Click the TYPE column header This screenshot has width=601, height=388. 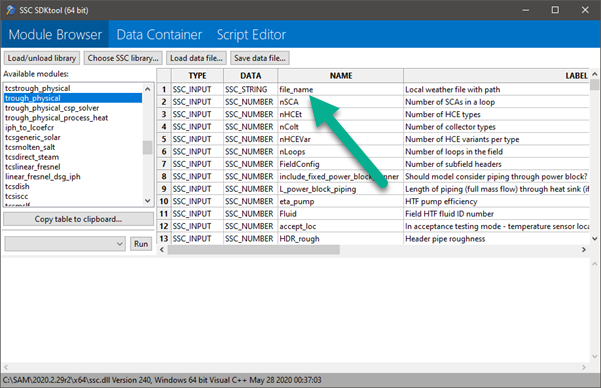pos(197,76)
